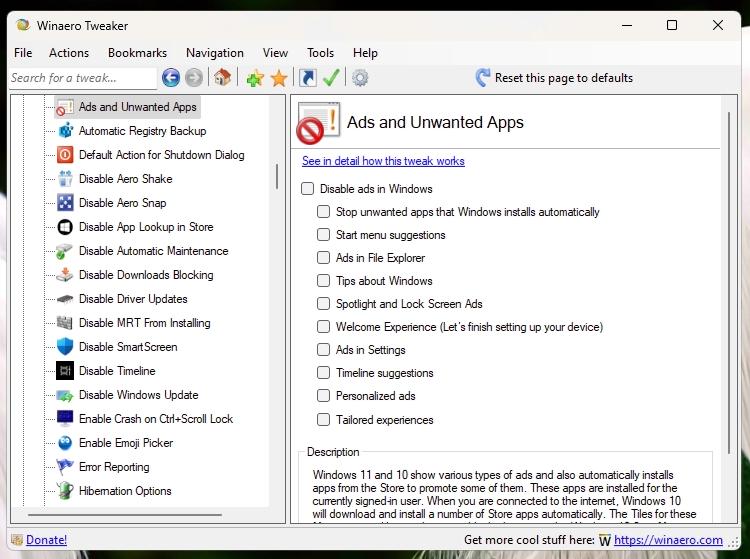Select 'Hibernation Options' tree label
The image size is (750, 559).
tap(125, 491)
